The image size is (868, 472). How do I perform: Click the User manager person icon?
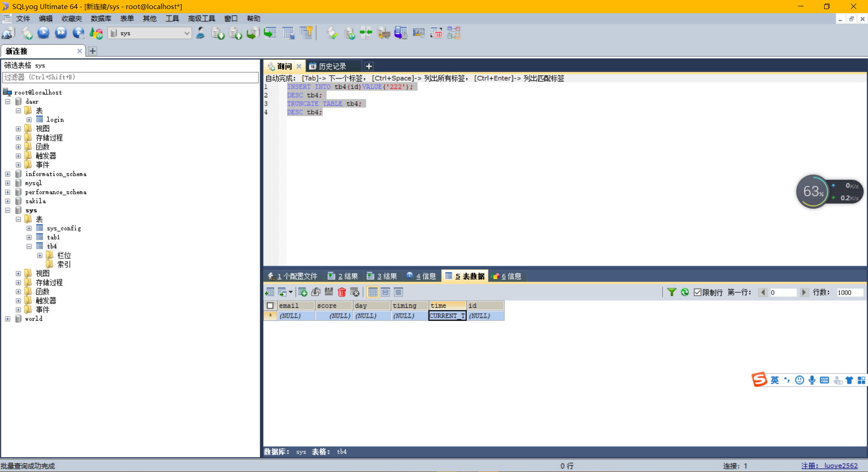[x=200, y=33]
